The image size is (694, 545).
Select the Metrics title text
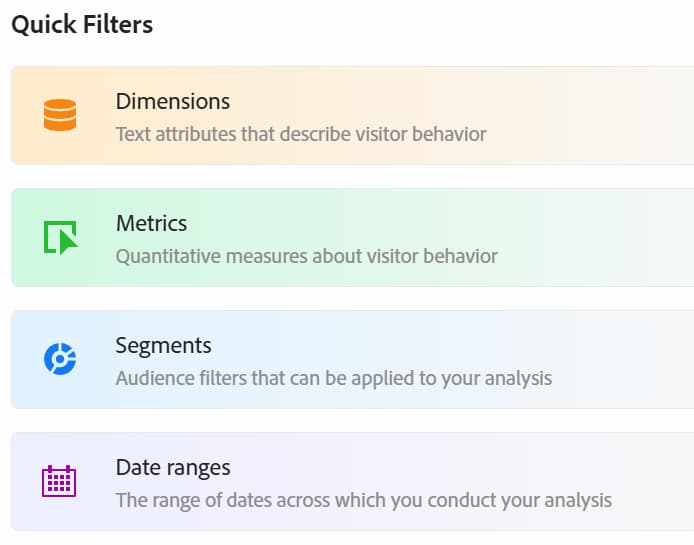point(151,223)
